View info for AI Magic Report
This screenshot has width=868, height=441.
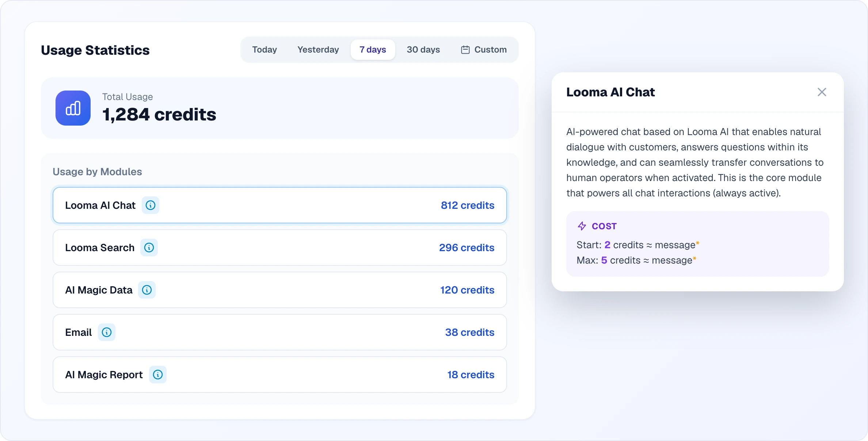[158, 375]
